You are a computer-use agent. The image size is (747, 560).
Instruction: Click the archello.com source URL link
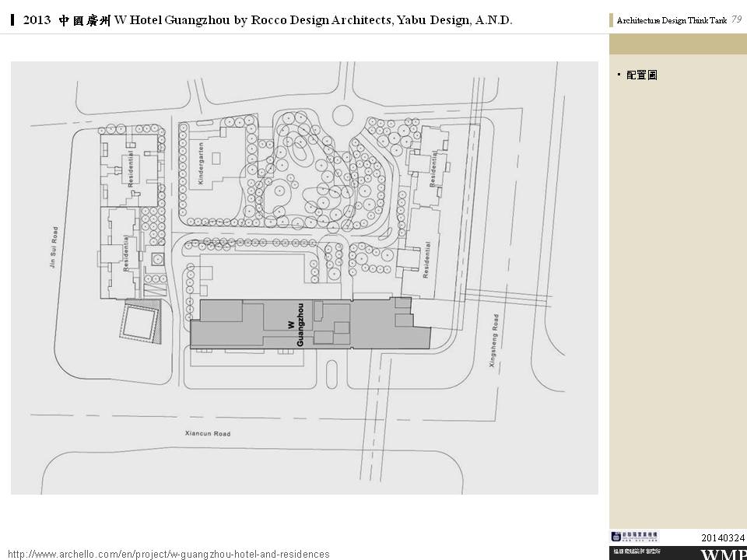pyautogui.click(x=168, y=554)
